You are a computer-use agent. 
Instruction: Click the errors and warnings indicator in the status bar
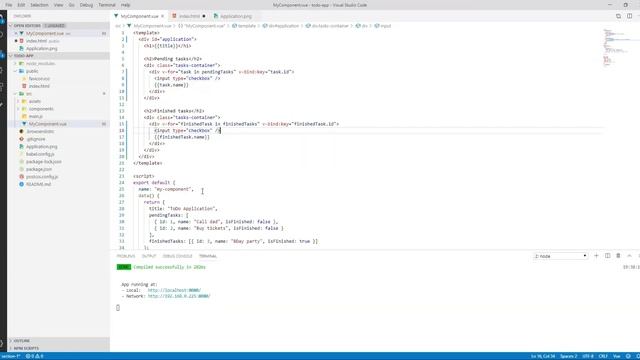[x=35, y=356]
